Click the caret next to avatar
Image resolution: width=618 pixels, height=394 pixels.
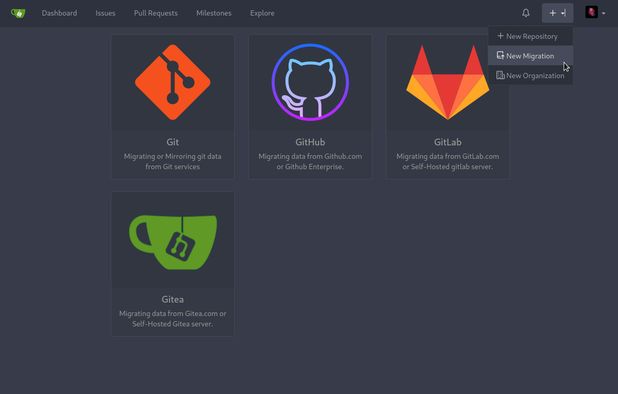click(603, 13)
